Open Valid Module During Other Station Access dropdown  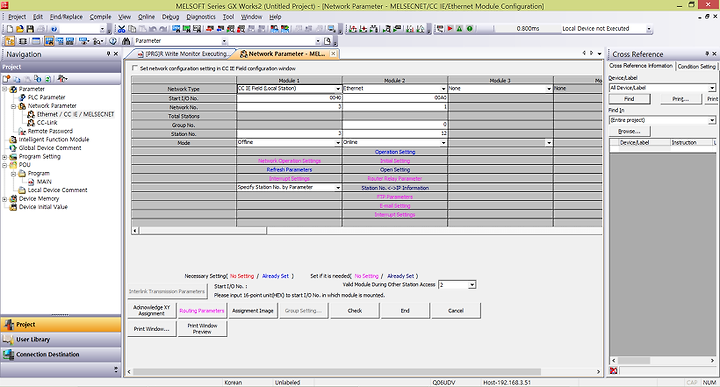472,285
